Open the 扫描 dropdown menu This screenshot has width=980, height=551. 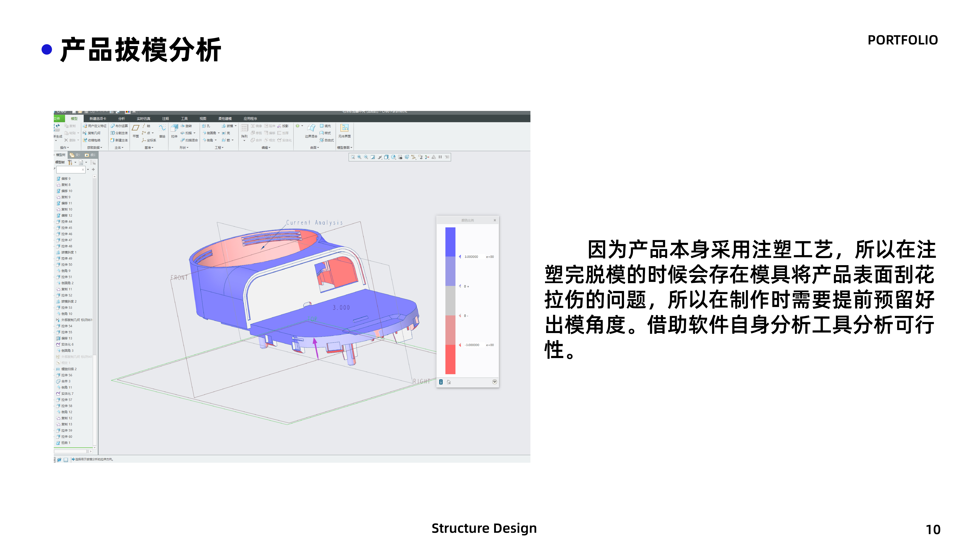tap(194, 133)
